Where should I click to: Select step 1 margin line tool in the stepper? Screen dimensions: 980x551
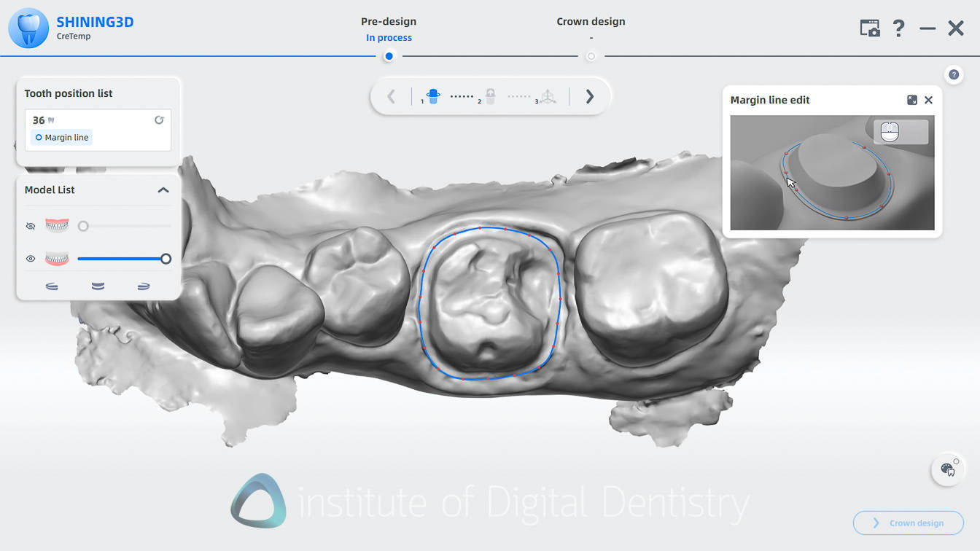tap(432, 95)
